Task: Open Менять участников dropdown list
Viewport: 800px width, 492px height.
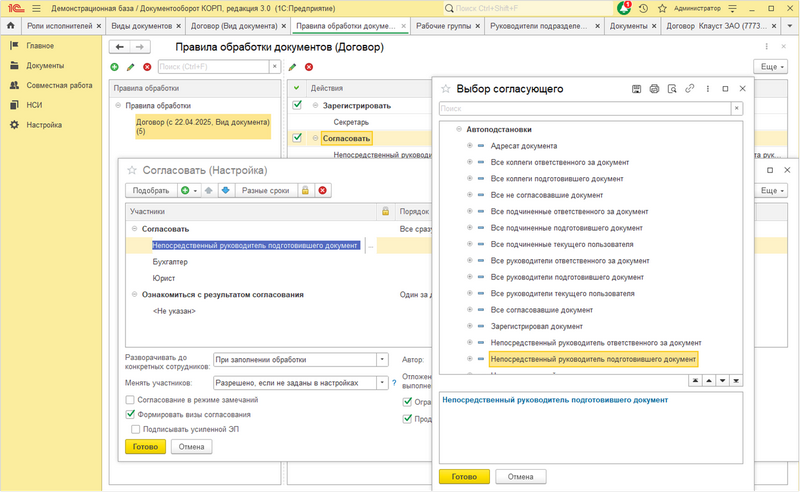Action: click(x=382, y=382)
